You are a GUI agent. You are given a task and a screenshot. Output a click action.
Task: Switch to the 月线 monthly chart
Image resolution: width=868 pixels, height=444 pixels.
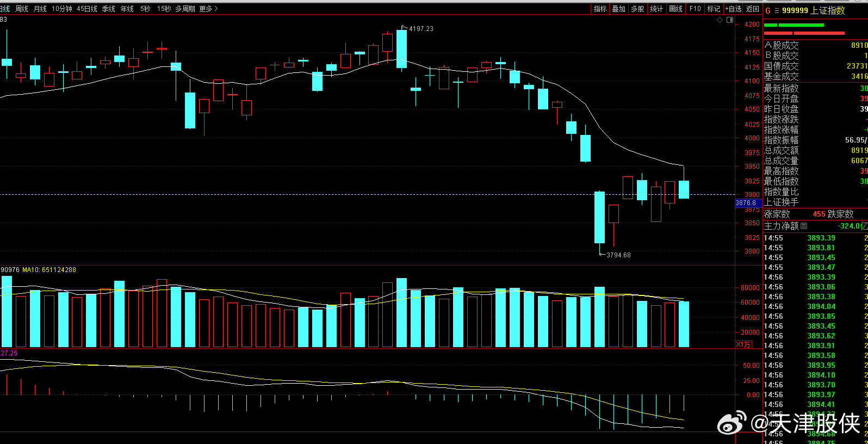click(40, 9)
